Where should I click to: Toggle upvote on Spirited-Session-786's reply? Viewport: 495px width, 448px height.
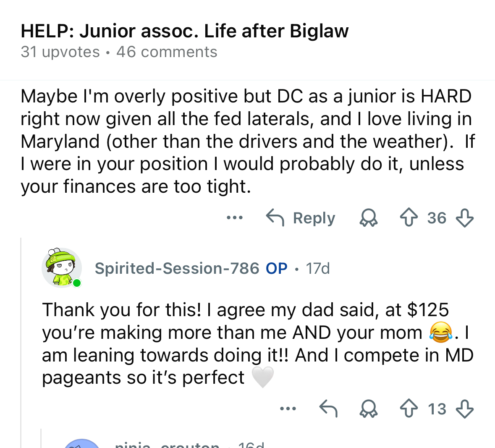409,409
